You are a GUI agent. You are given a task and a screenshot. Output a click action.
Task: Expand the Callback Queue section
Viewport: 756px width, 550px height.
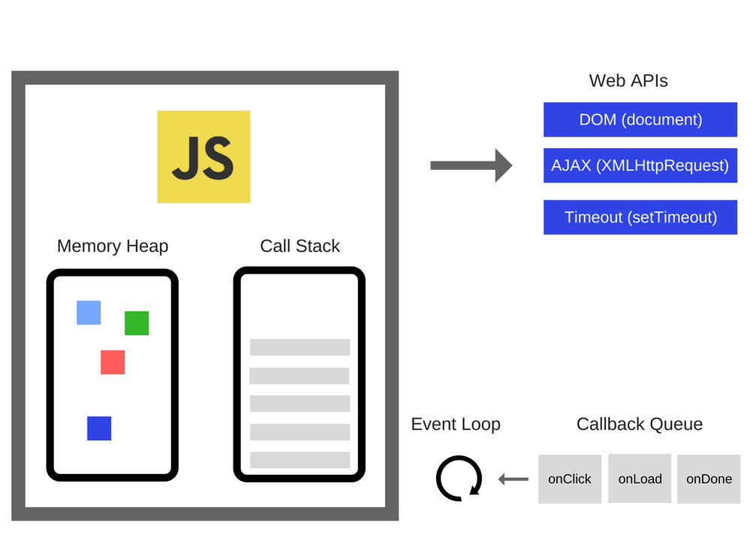click(639, 424)
